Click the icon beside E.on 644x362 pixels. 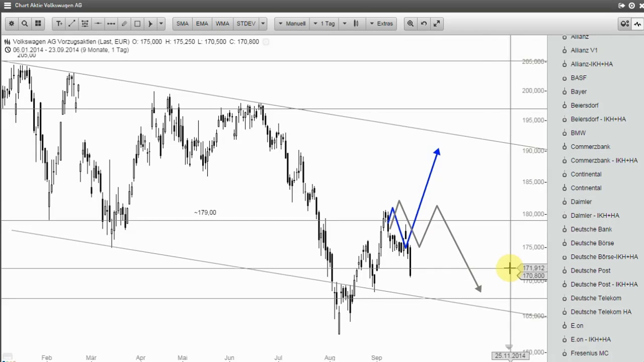click(x=565, y=326)
